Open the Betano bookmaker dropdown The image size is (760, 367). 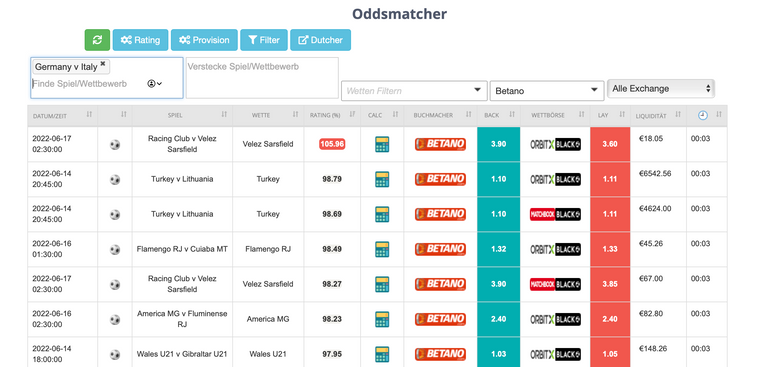(547, 91)
